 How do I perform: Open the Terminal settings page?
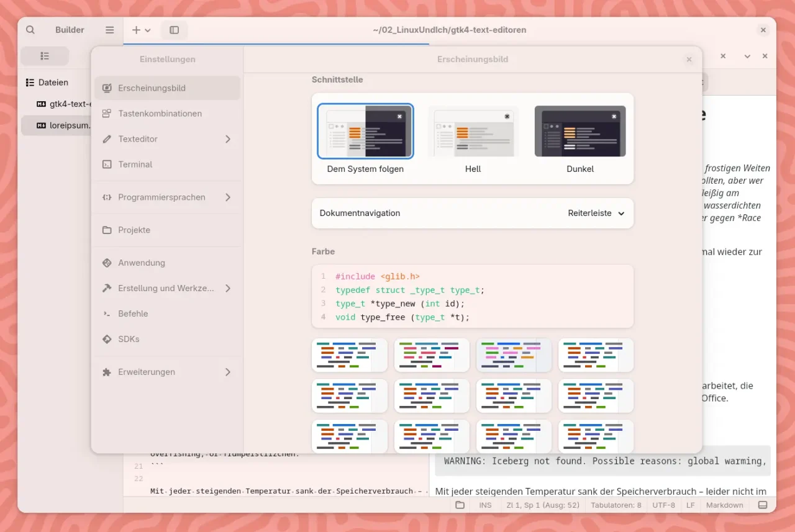coord(135,165)
